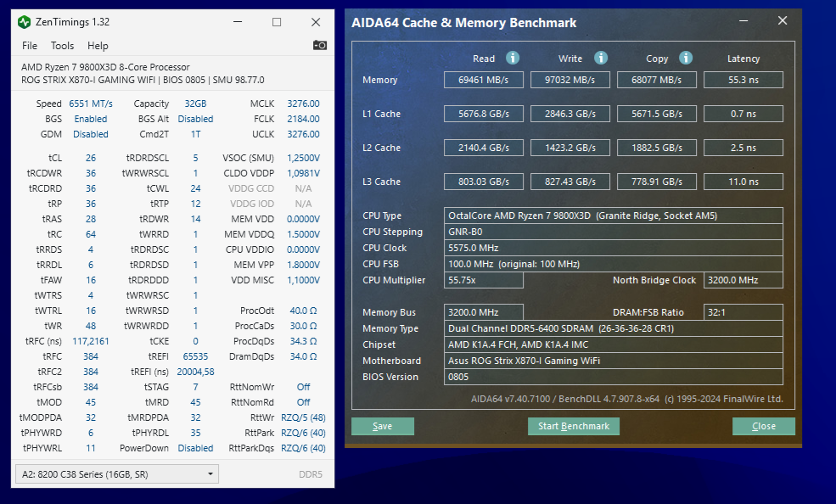
Task: Open the Copy info icon in AIDA64
Action: (x=686, y=58)
